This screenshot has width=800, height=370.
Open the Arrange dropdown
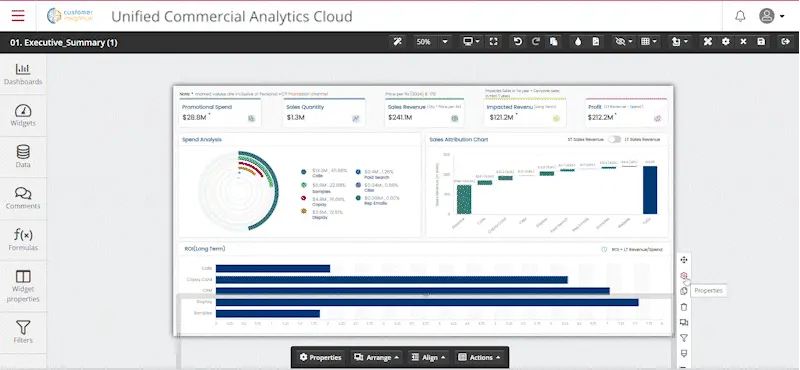377,357
